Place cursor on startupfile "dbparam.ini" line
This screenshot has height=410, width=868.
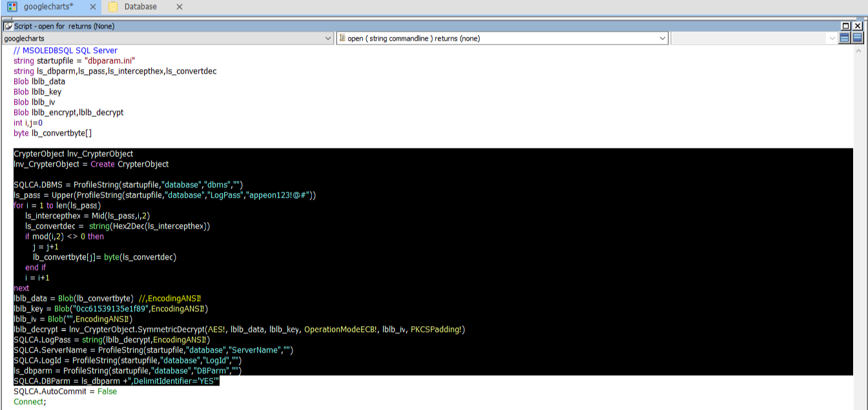tap(74, 61)
